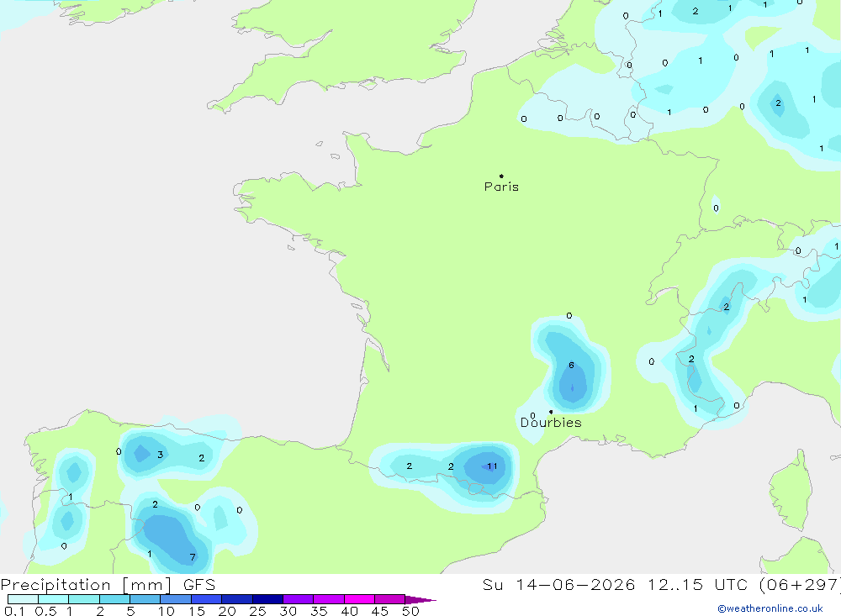Click the 0.5 legend scale label
This screenshot has height=616, width=841.
pos(45,611)
